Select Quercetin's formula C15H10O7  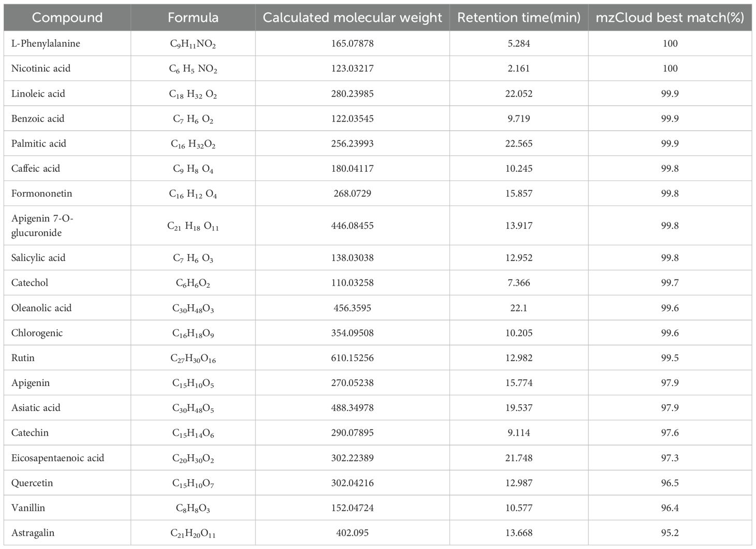pos(193,483)
